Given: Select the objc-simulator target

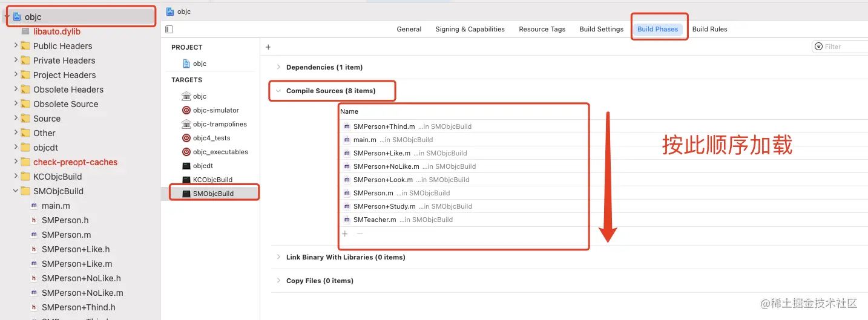Looking at the screenshot, I should click(x=216, y=110).
